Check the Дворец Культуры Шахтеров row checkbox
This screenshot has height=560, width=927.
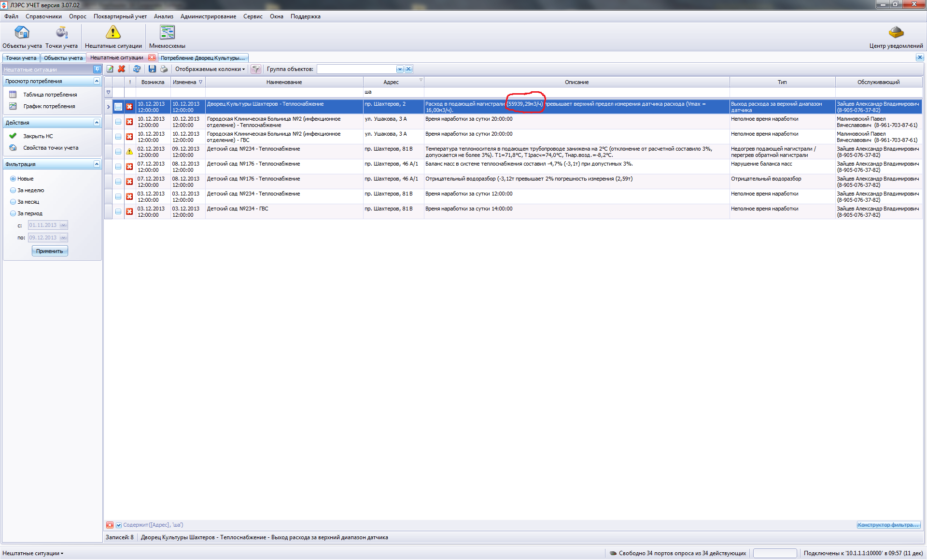point(118,107)
